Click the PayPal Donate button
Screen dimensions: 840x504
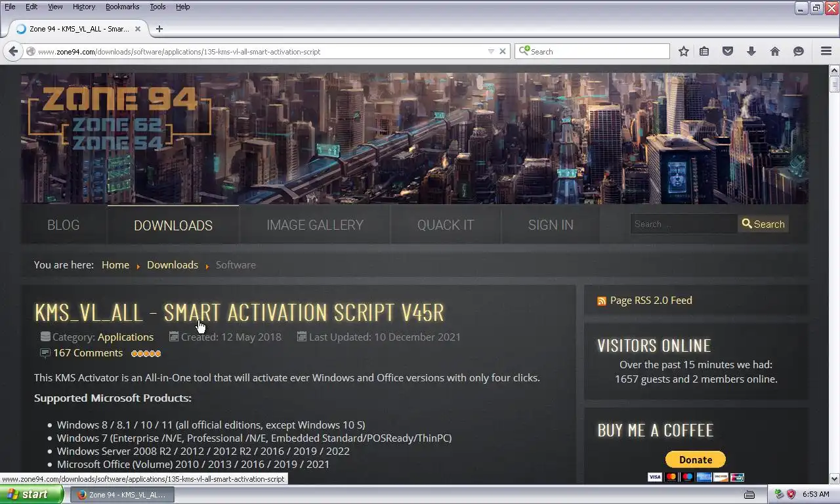coord(696,459)
